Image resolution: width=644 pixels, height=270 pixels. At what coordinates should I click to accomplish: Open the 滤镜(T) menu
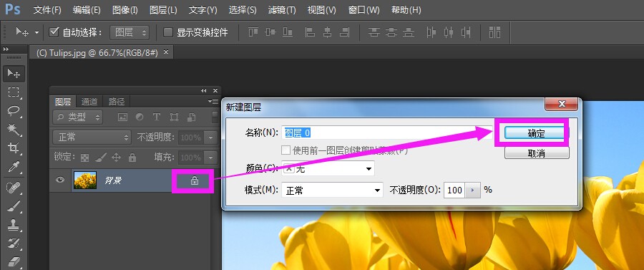pyautogui.click(x=282, y=10)
